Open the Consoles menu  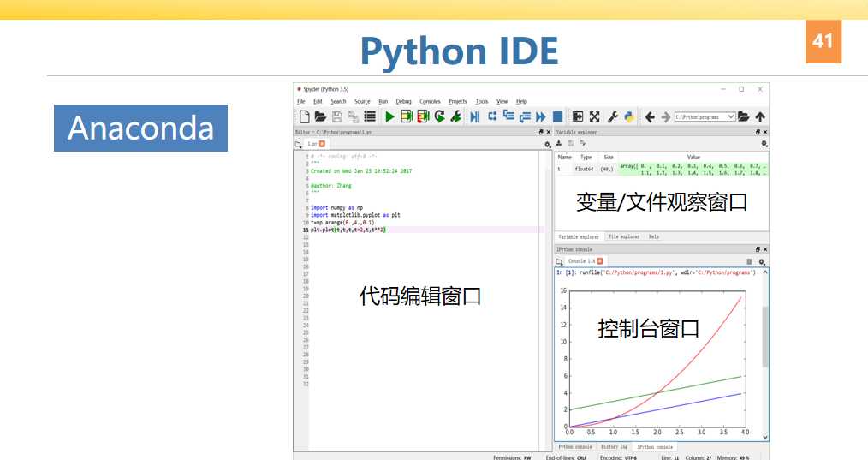[430, 101]
